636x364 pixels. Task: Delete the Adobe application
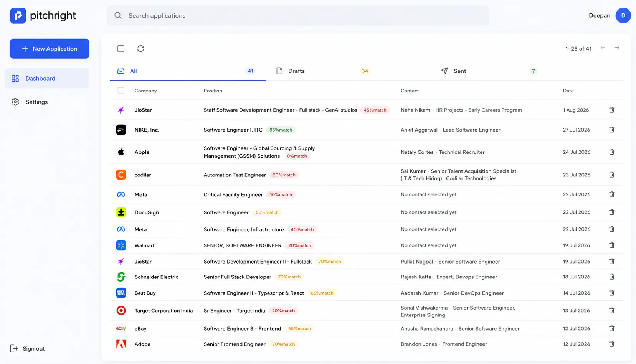(612, 344)
